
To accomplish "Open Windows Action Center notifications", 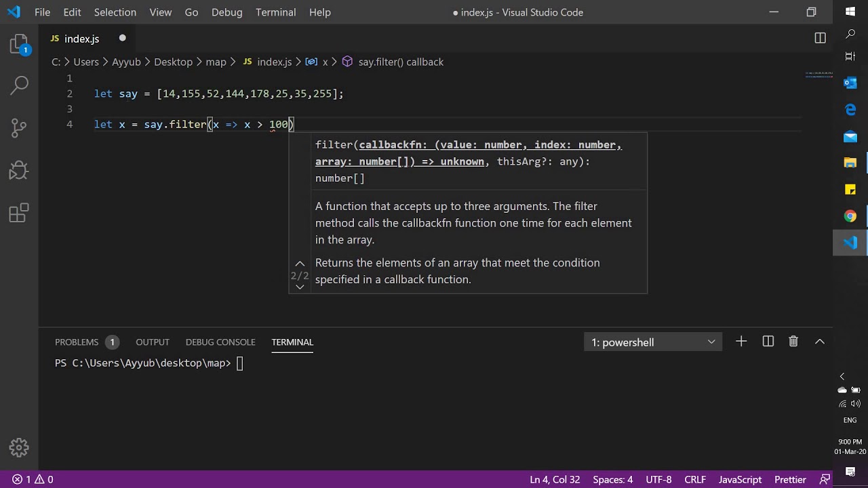I will (x=850, y=471).
